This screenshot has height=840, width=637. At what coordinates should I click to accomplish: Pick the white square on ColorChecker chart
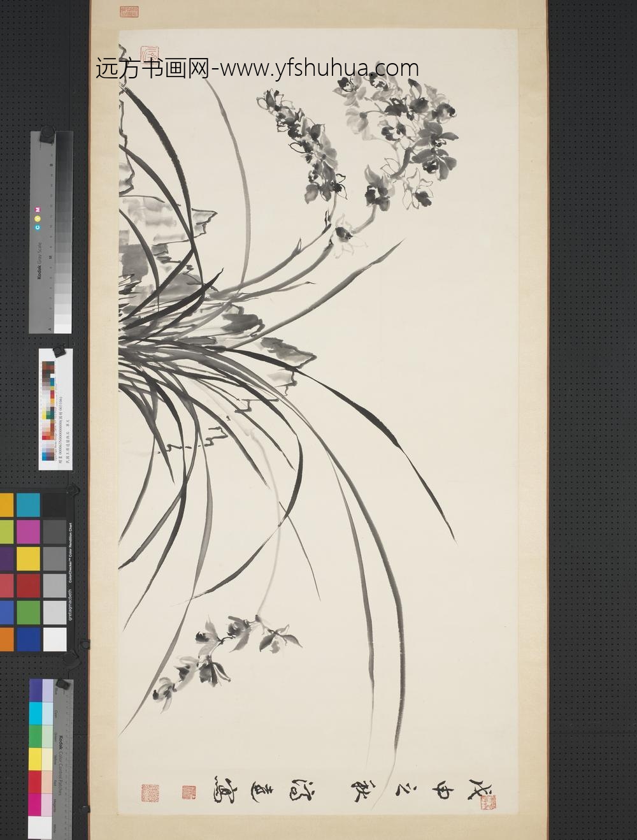click(x=55, y=639)
